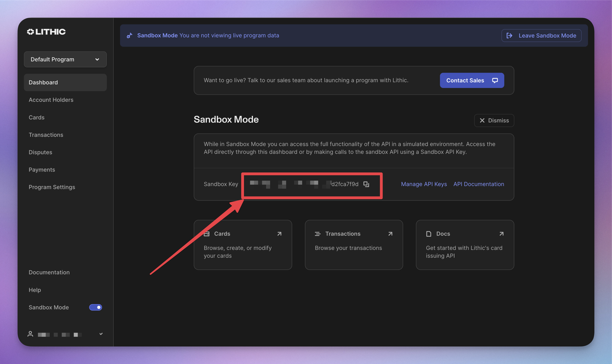Open Account Holders in the sidebar
This screenshot has width=612, height=364.
pos(51,100)
